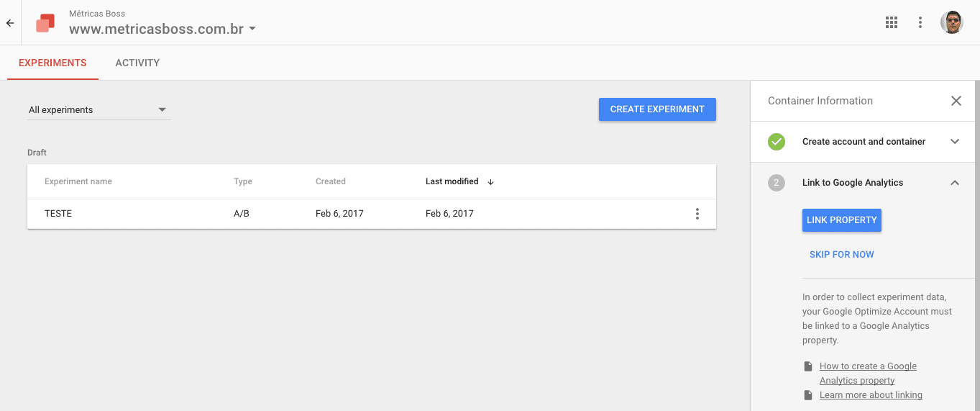Toggle the Last modified sort arrow

(490, 182)
